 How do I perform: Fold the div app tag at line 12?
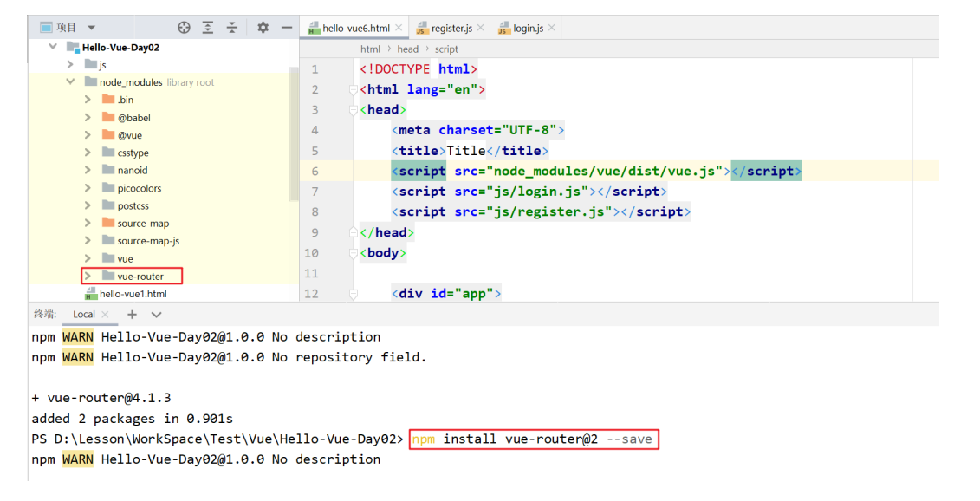point(354,294)
